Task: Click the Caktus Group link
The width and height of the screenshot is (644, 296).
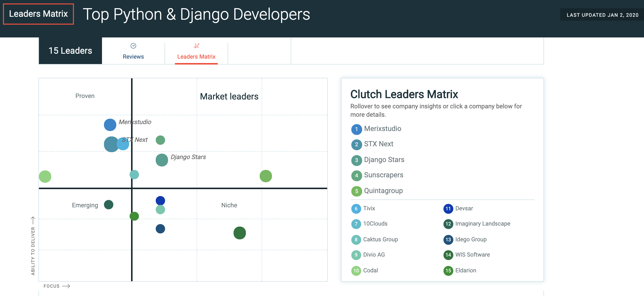Action: 380,239
